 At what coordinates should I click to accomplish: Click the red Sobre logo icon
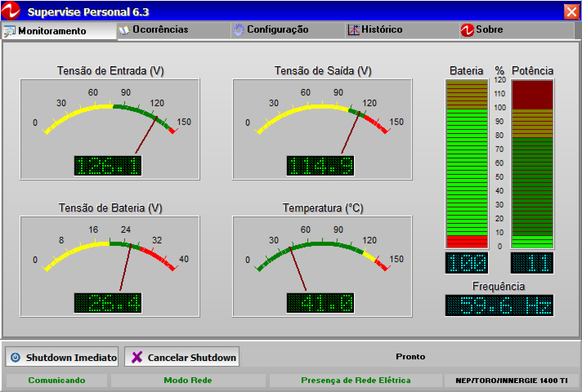click(x=467, y=30)
